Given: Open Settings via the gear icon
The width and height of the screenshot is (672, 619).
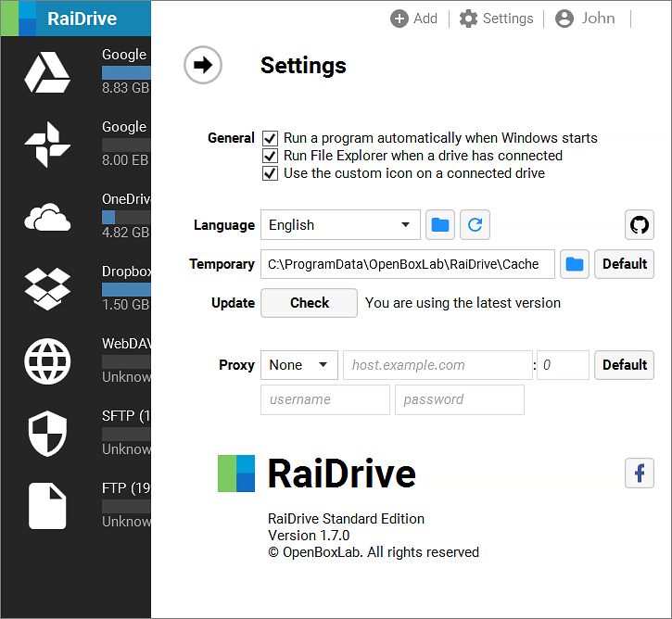Looking at the screenshot, I should pyautogui.click(x=468, y=19).
